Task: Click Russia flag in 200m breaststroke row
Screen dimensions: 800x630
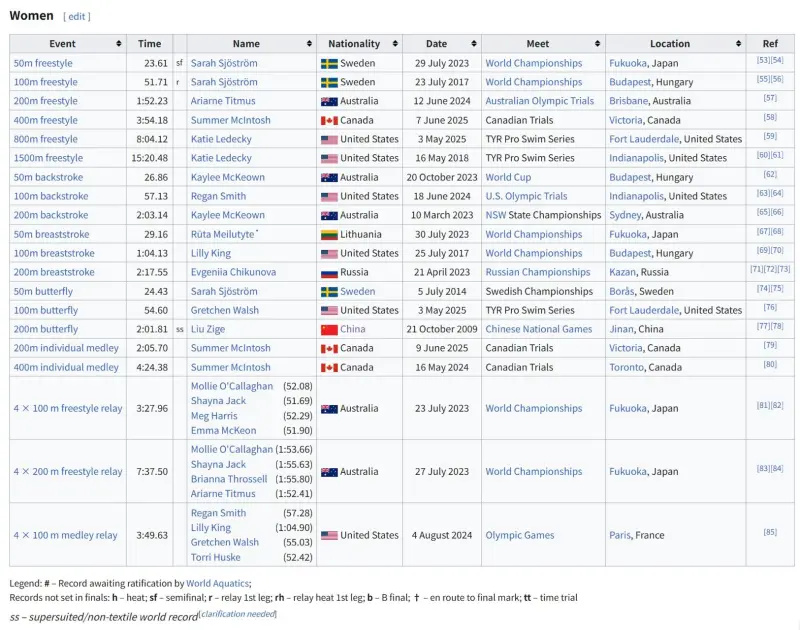Action: [x=329, y=273]
